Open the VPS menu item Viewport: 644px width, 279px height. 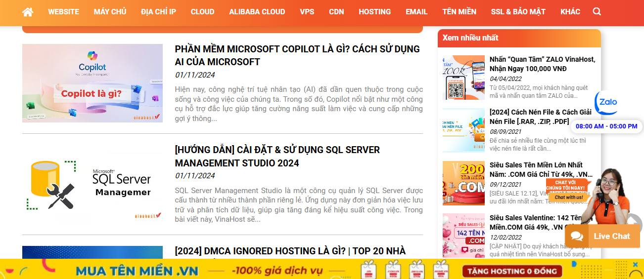307,12
